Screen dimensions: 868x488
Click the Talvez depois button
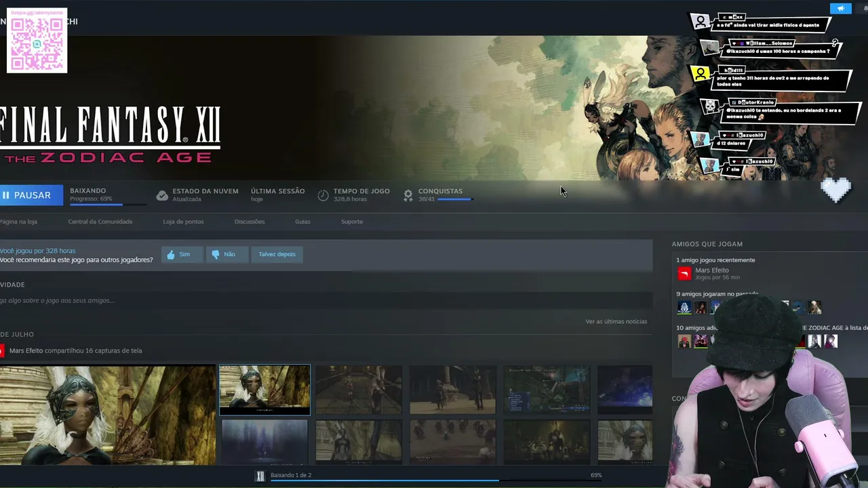pyautogui.click(x=277, y=254)
